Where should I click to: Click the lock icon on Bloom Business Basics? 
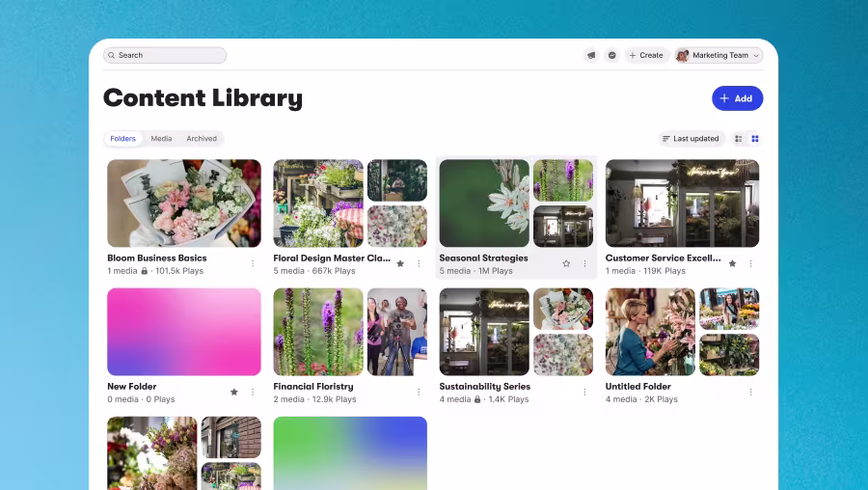coord(145,271)
